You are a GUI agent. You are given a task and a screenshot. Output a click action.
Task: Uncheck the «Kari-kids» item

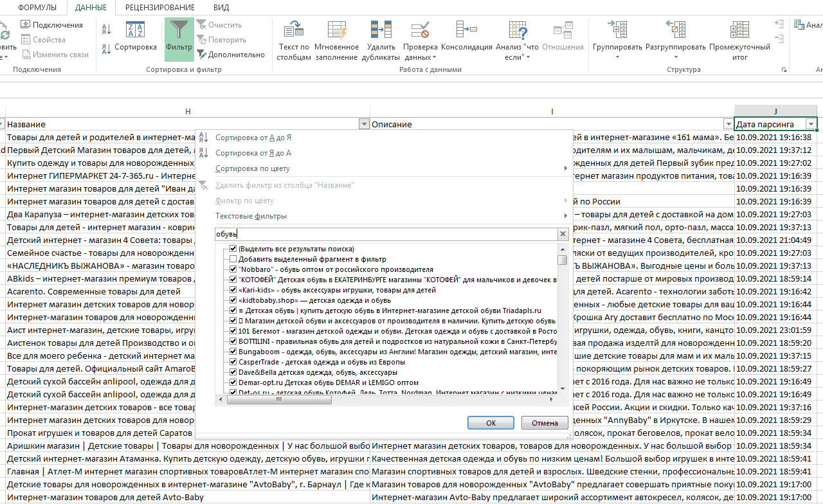233,290
